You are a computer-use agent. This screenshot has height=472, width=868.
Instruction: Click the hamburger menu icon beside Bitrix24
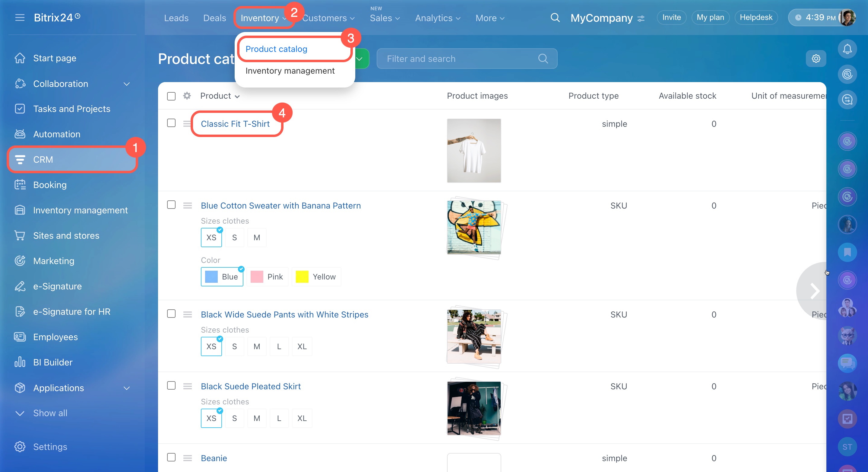[20, 18]
